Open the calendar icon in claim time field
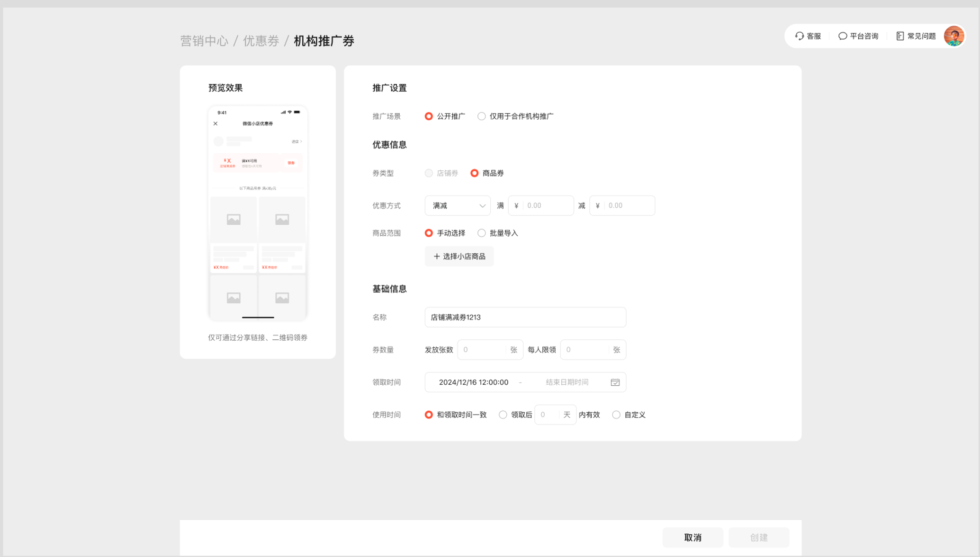Viewport: 980px width, 557px height. click(x=615, y=382)
